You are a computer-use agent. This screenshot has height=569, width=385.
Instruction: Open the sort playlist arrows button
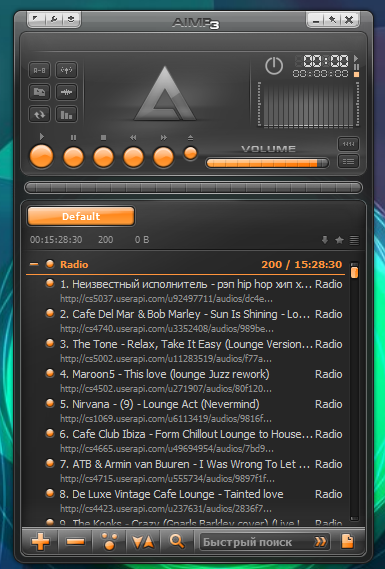pyautogui.click(x=143, y=542)
